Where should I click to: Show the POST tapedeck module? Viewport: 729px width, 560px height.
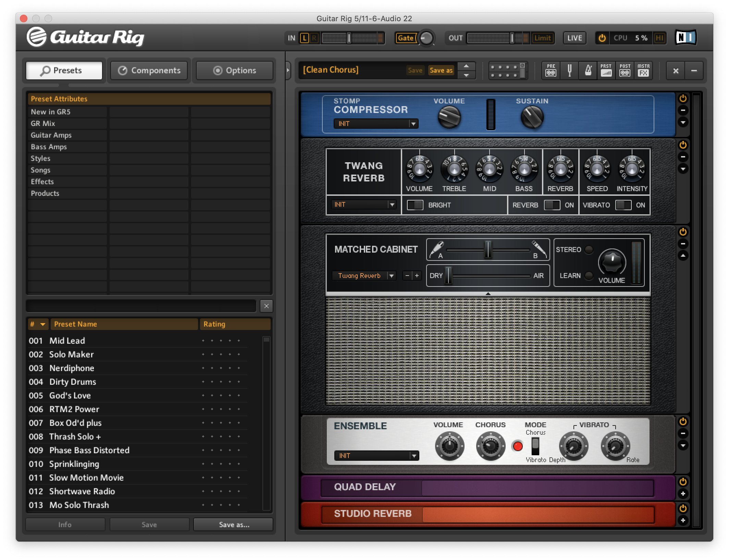pyautogui.click(x=625, y=71)
